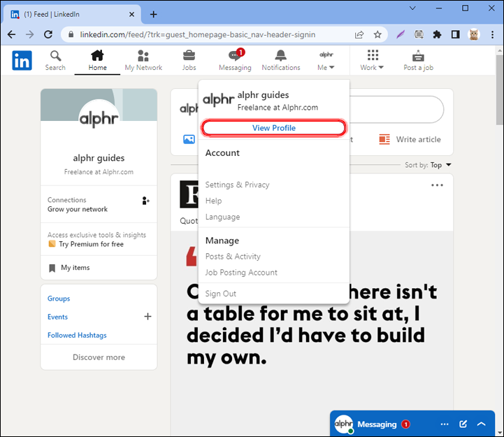Screen dimensions: 504x437
Task: Toggle the browser side panel icon
Action: (456, 34)
